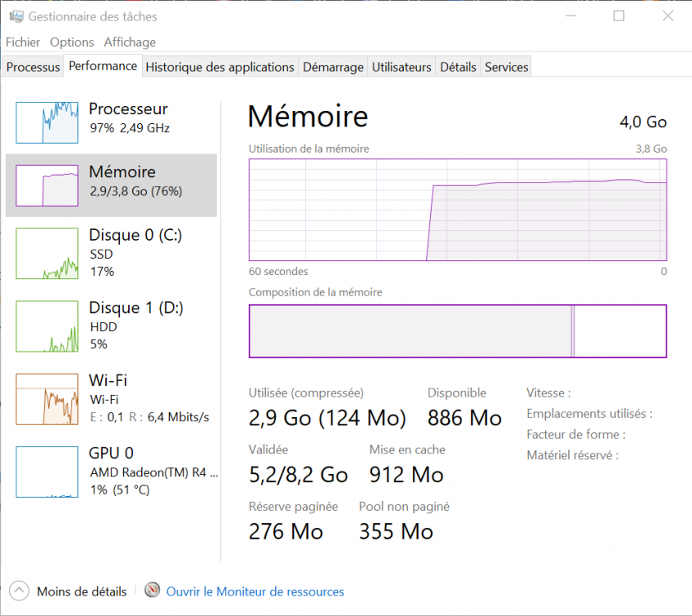Show GPU 0 AMD Radeon graph
692x616 pixels.
[x=48, y=471]
